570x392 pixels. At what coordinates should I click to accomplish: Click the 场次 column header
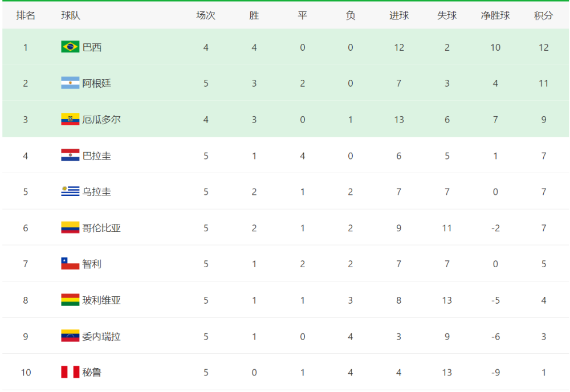206,15
